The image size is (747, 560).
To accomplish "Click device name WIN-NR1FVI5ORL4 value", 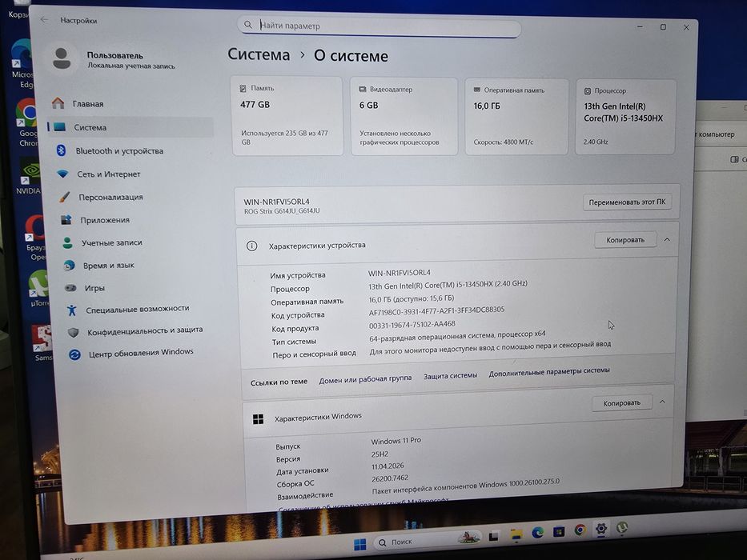I will (x=400, y=273).
